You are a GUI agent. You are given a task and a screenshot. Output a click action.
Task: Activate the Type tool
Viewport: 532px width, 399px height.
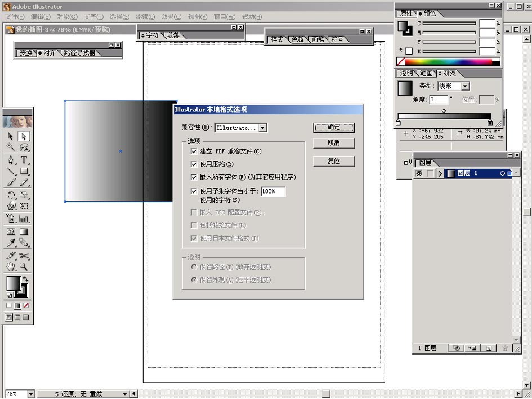coord(24,160)
